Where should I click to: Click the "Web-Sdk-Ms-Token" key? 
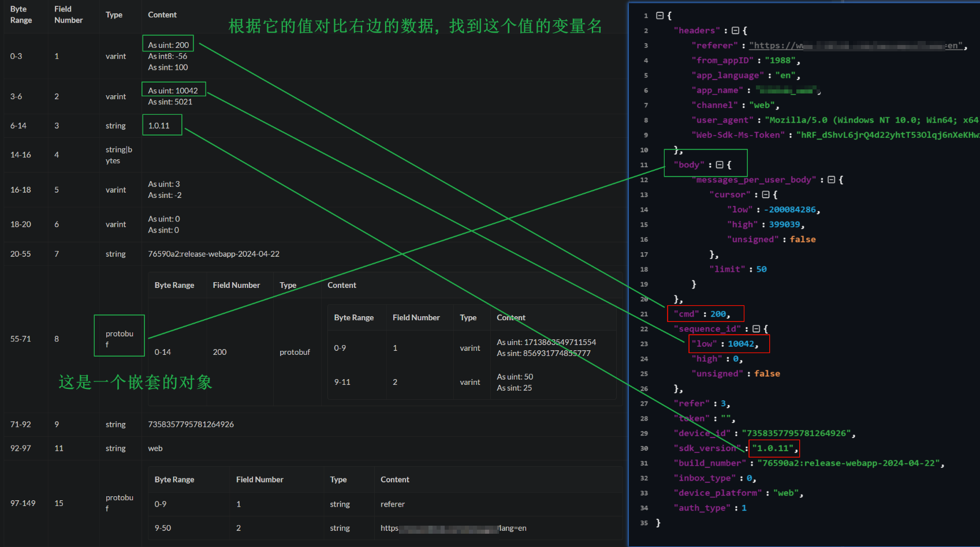point(738,135)
